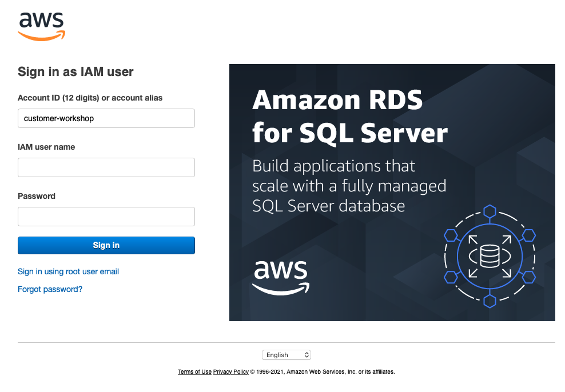Click the AWS smile logo inside the banner
Image resolution: width=565 pixels, height=392 pixels.
(281, 278)
